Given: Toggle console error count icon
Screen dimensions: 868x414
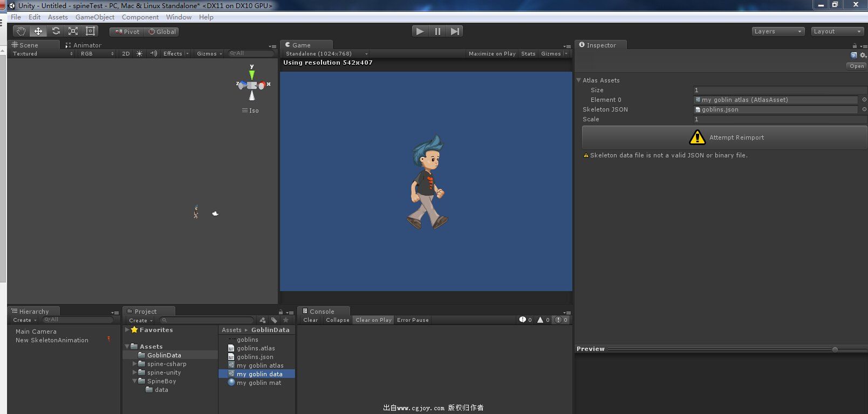Looking at the screenshot, I should click(562, 320).
